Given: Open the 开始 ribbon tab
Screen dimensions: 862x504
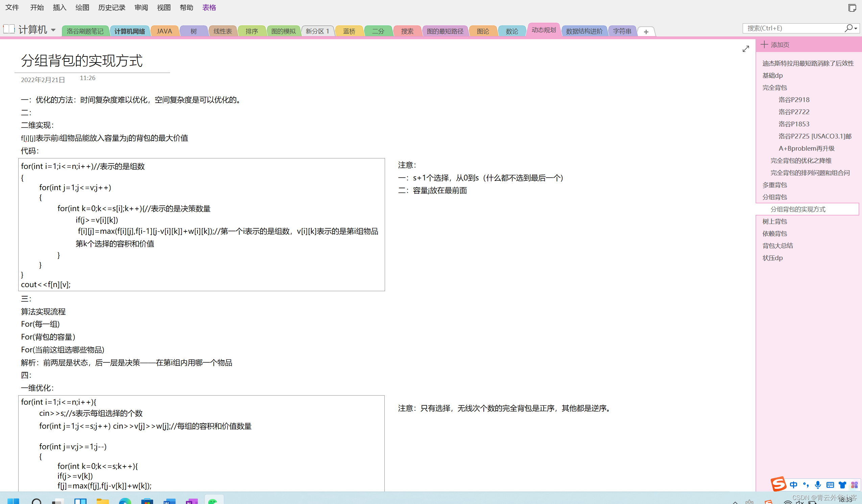Looking at the screenshot, I should (x=37, y=7).
